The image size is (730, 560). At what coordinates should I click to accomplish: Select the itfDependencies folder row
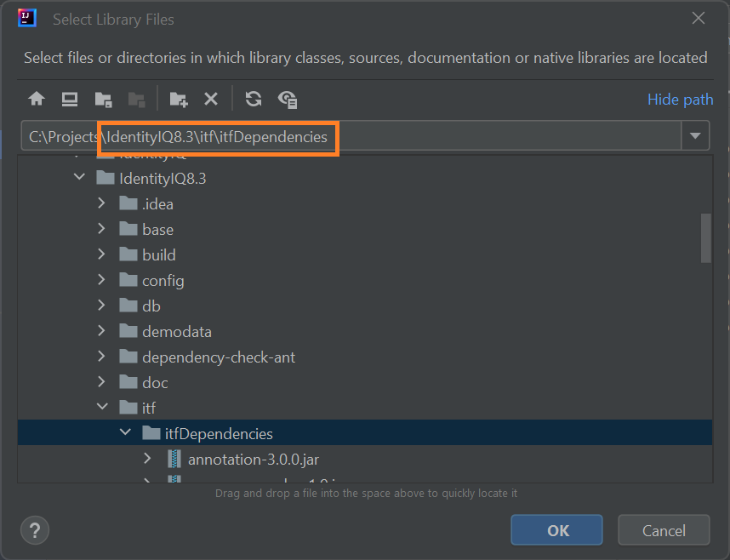[x=365, y=433]
